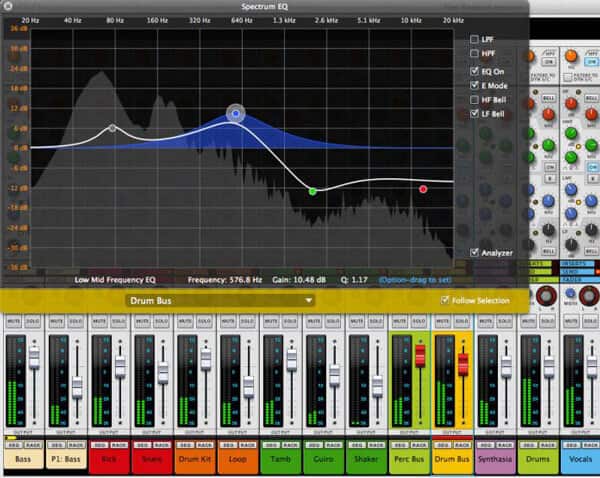Solo the Drum Bus channel

[461, 321]
